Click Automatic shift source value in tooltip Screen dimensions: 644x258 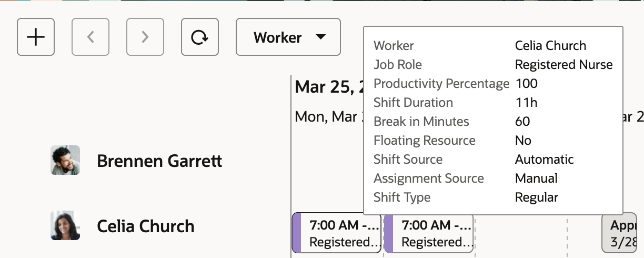tap(544, 160)
